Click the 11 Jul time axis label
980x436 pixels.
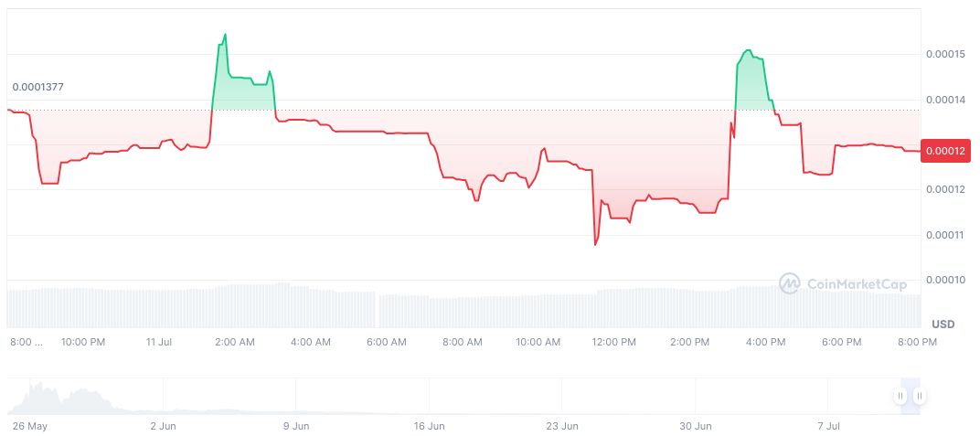click(159, 342)
